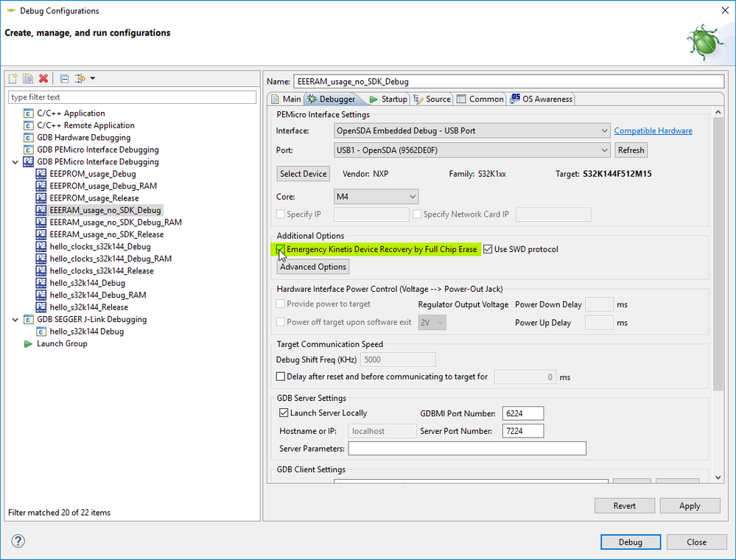Click the scrollbar up arrow
736x560 pixels.
click(718, 112)
